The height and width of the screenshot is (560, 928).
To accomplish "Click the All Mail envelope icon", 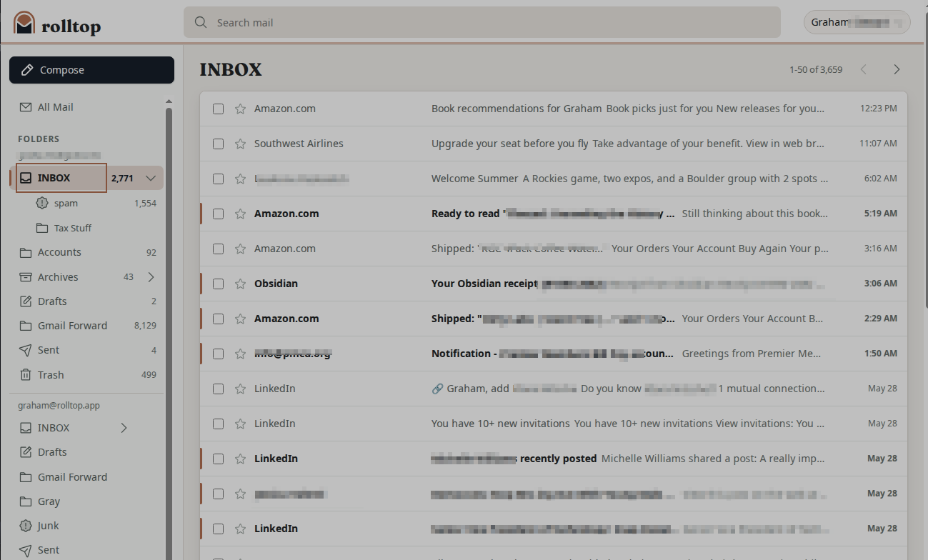I will pos(26,107).
